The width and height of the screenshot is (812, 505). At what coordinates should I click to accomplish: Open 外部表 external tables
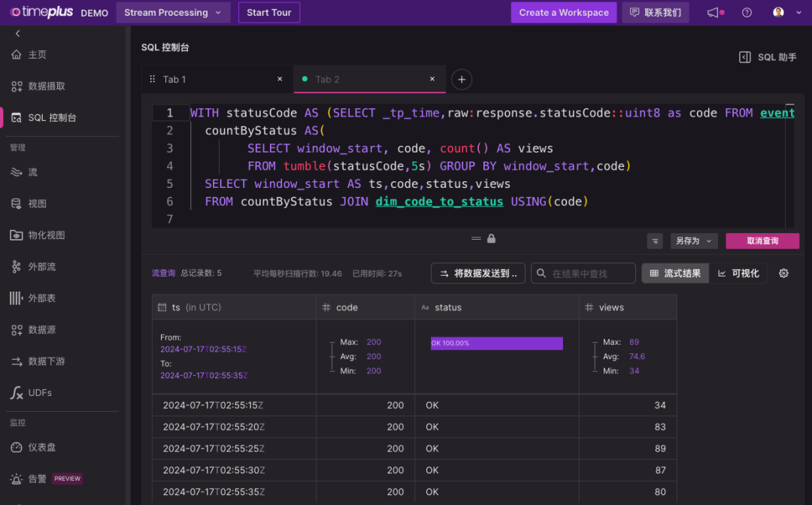coord(34,298)
